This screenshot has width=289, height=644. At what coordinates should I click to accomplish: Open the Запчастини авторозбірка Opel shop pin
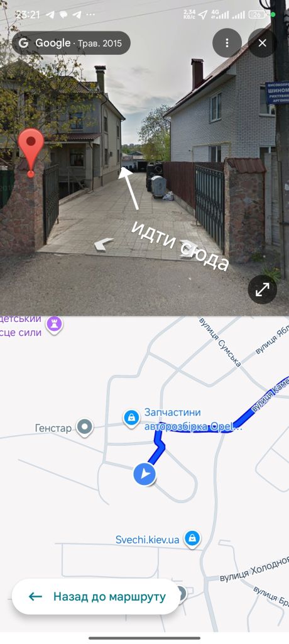point(131,418)
